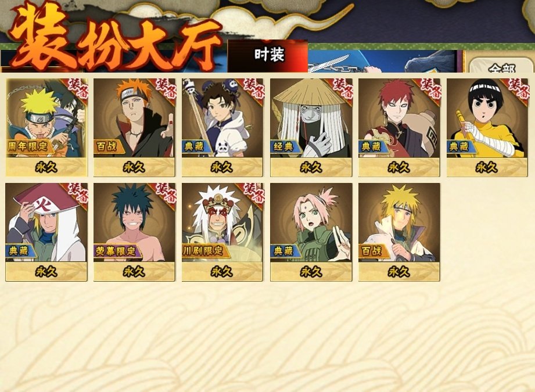Click the 周年限定 badge on first card
Image resolution: width=535 pixels, height=392 pixels.
pyautogui.click(x=28, y=146)
